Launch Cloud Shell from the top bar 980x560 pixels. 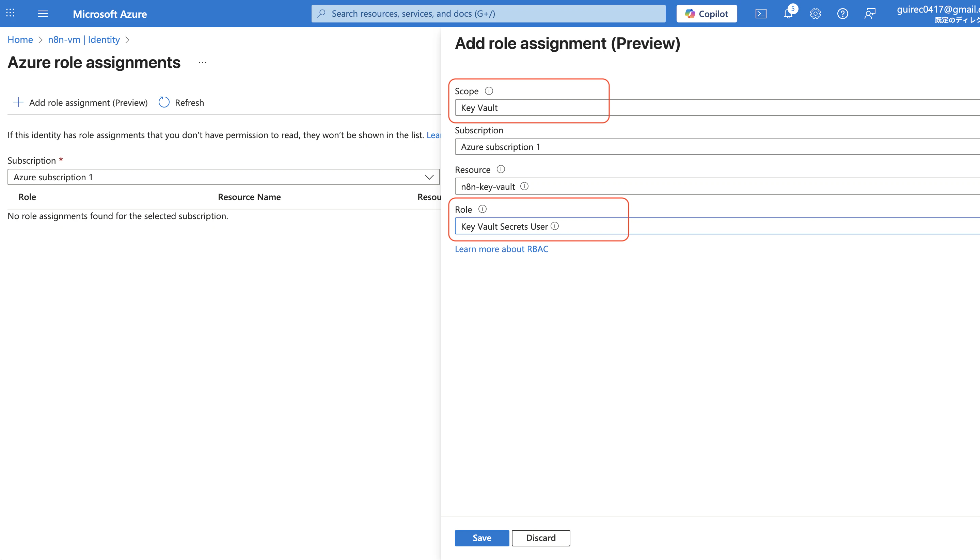[761, 14]
